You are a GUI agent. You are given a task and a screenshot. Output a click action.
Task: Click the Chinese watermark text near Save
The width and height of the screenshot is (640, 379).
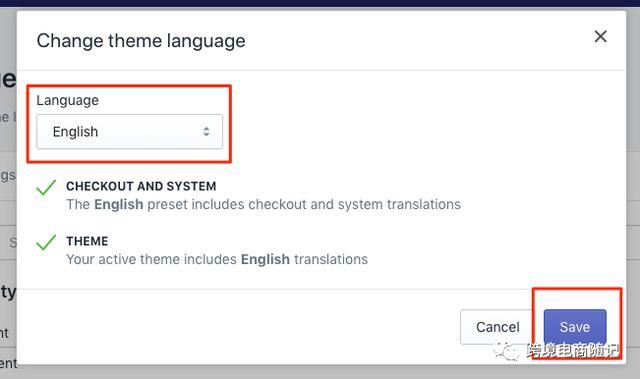tap(572, 350)
